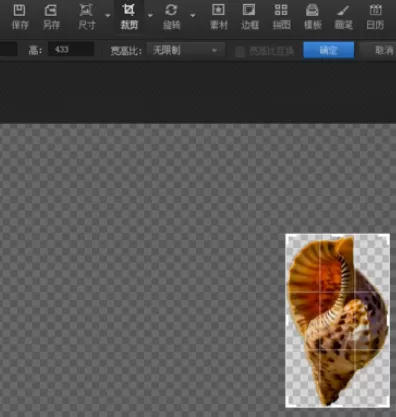The height and width of the screenshot is (417, 396).
Task: Click inside the crop selection on the shell
Action: 338,321
